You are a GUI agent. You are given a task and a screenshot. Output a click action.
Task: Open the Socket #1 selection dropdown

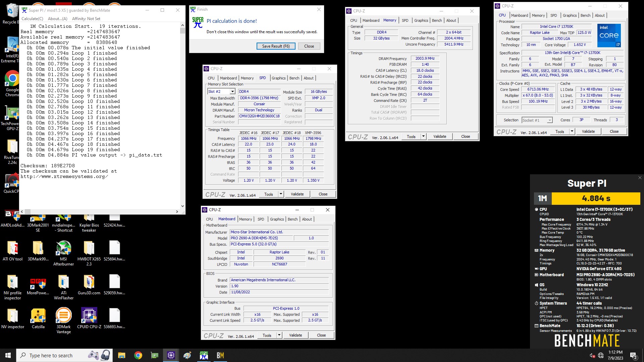tap(537, 120)
